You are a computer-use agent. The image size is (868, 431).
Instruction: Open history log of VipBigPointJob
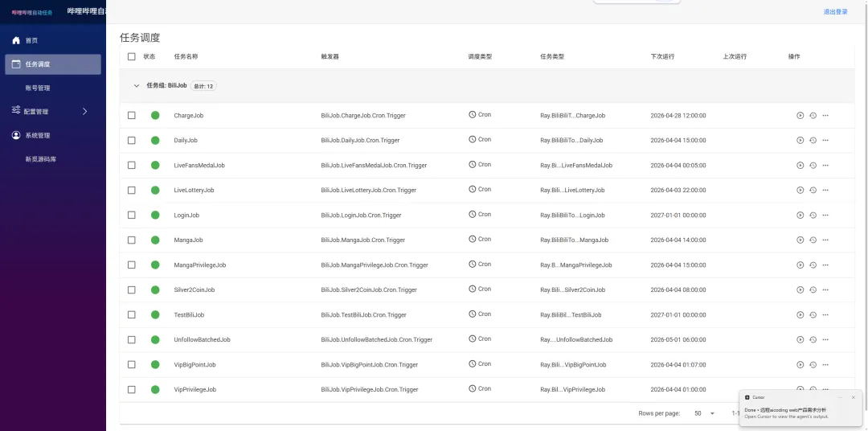pyautogui.click(x=813, y=365)
